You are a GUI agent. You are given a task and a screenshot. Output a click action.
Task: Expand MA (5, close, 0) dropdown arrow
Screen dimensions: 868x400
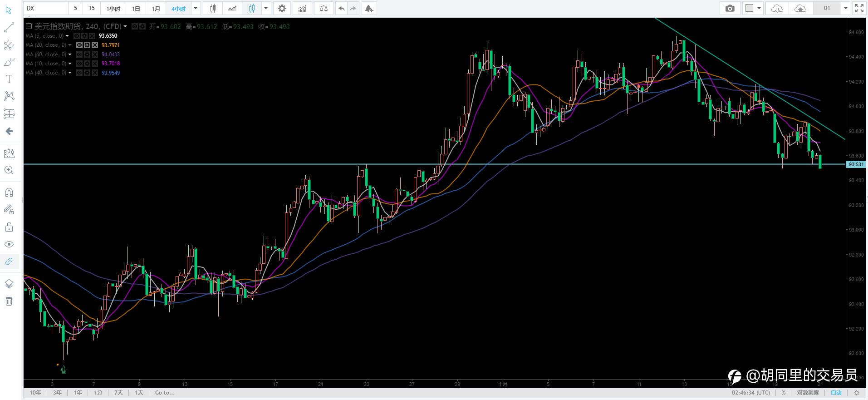coord(67,36)
